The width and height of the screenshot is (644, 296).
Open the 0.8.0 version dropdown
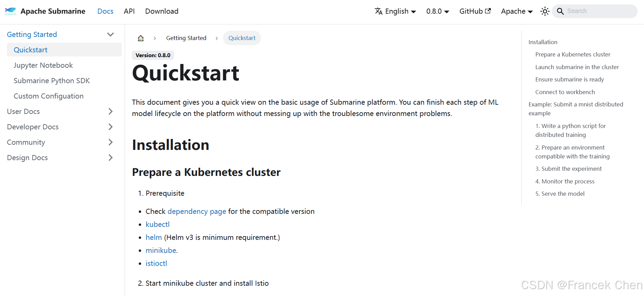pos(437,11)
